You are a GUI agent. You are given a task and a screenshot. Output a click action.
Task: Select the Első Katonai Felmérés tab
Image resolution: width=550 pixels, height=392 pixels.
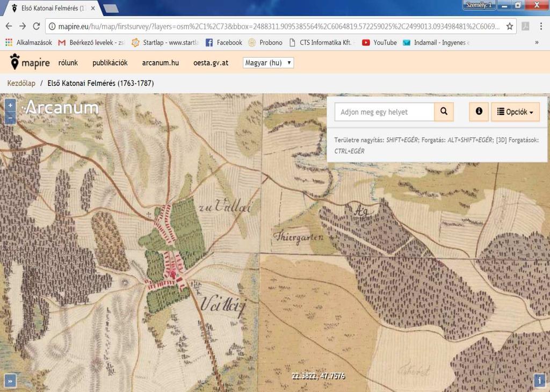53,8
